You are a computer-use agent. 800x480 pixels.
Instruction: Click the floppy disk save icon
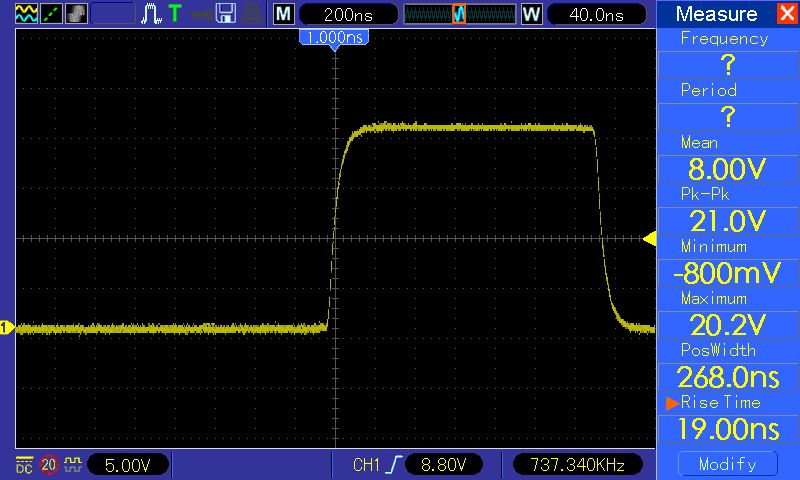tap(226, 14)
